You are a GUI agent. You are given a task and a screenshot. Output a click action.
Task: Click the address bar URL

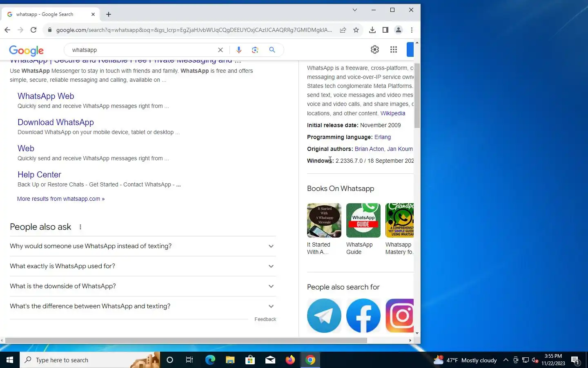click(194, 30)
